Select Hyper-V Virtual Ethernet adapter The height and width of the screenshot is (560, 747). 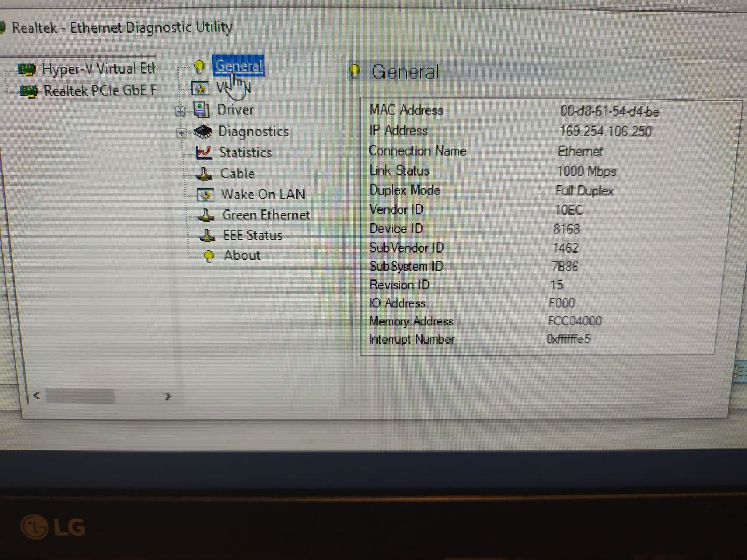(x=99, y=69)
